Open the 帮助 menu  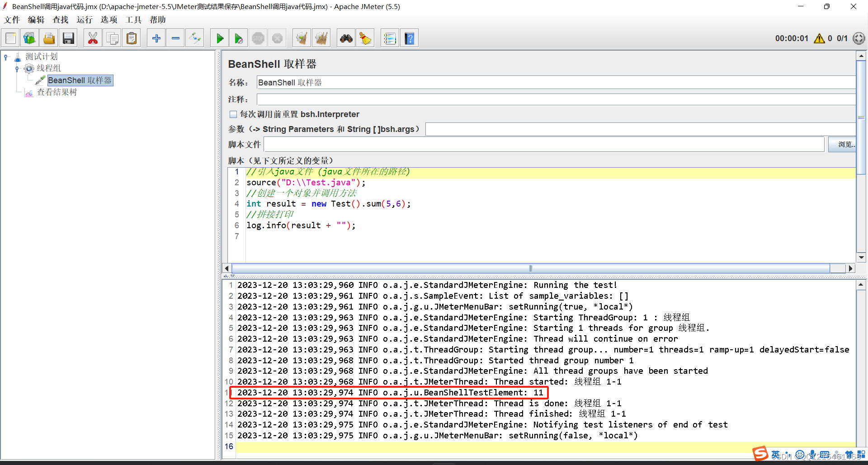coord(158,20)
